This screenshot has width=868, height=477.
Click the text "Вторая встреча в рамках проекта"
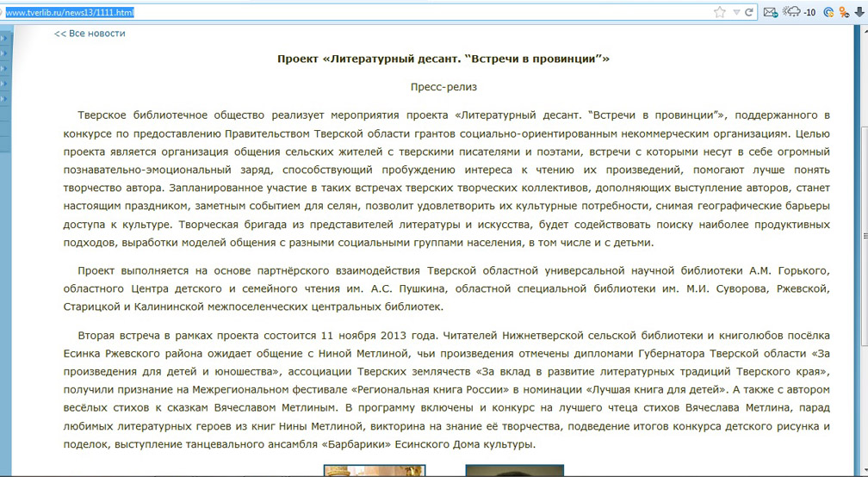click(x=168, y=335)
